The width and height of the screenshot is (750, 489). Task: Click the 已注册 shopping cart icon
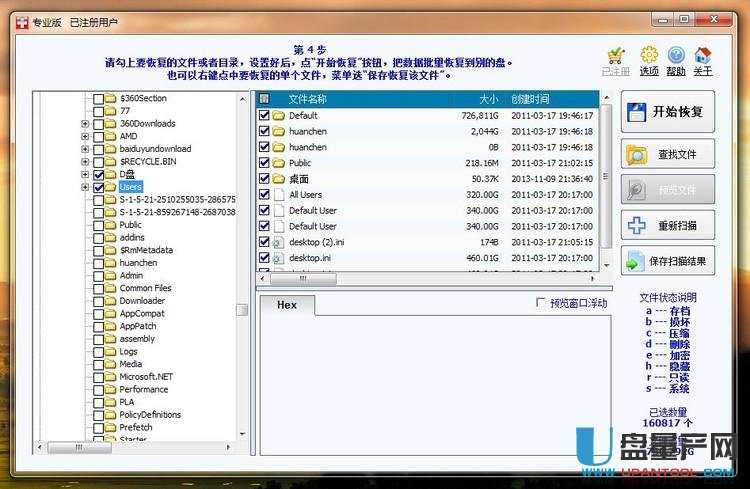pyautogui.click(x=616, y=59)
